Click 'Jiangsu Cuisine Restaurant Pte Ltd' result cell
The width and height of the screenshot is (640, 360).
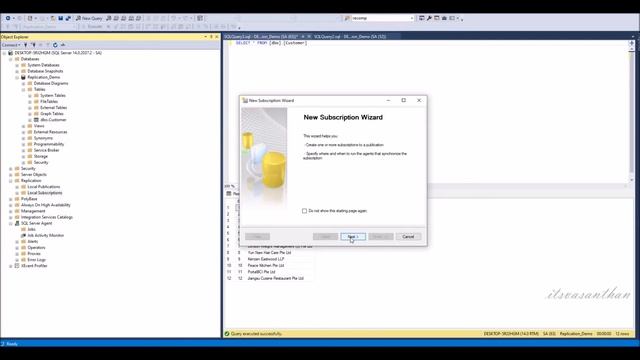tap(276, 278)
